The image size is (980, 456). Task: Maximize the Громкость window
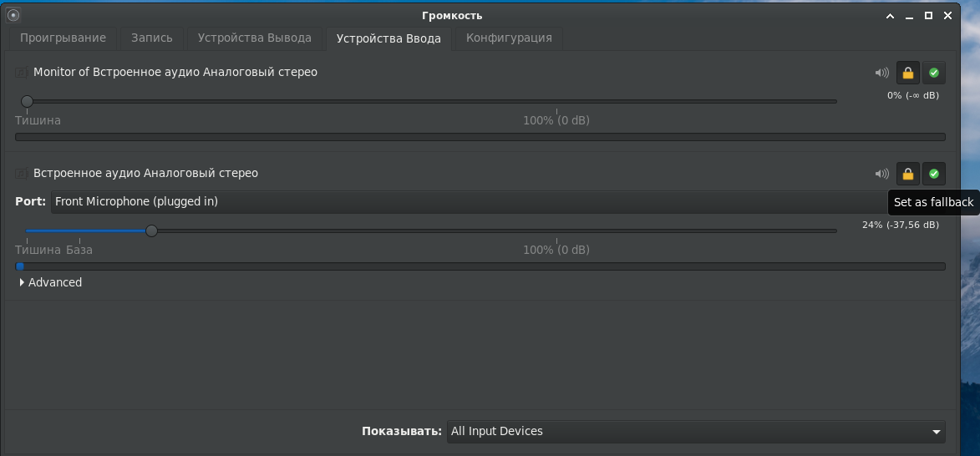click(x=929, y=16)
